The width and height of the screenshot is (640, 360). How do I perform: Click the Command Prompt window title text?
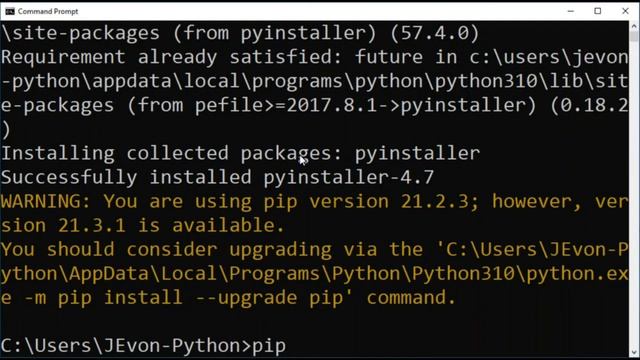[x=48, y=11]
